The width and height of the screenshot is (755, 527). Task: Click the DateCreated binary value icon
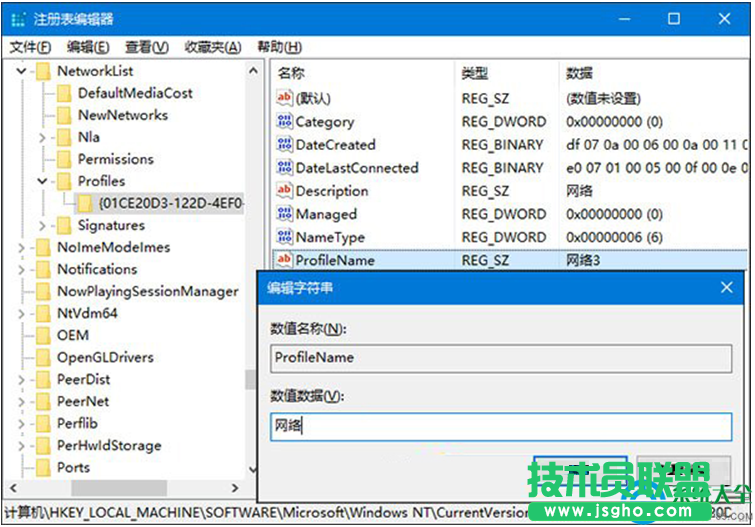284,145
